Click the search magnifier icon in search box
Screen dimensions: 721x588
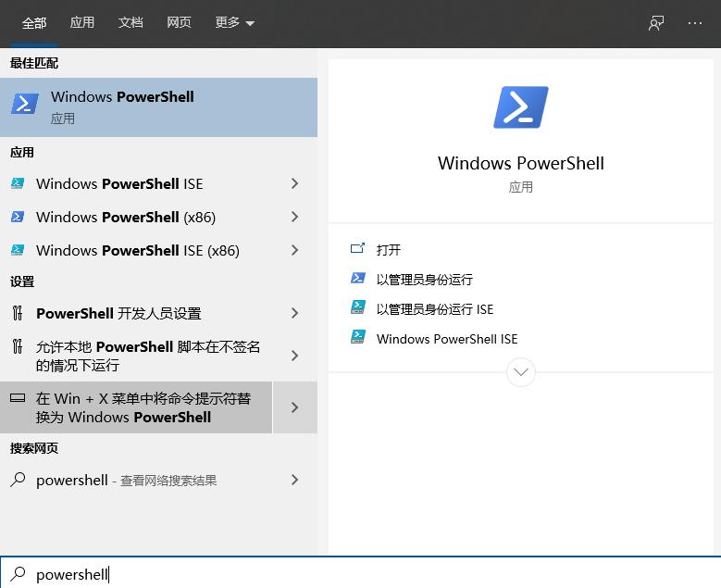18,573
